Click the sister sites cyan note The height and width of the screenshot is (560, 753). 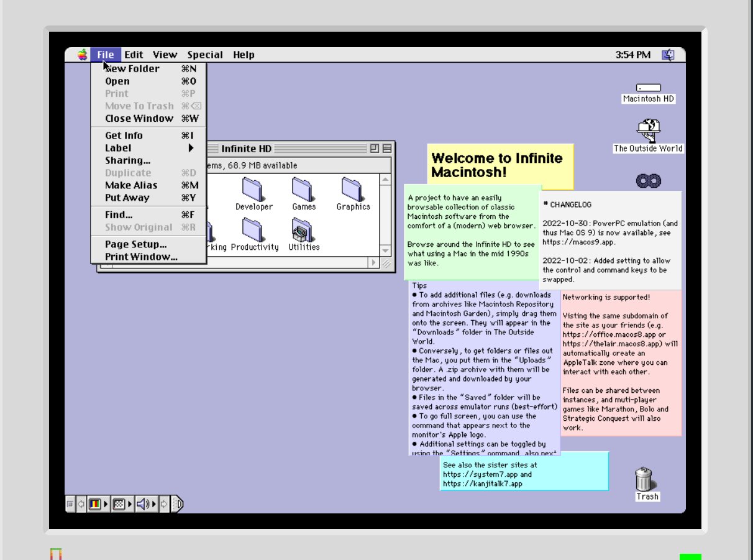[524, 471]
